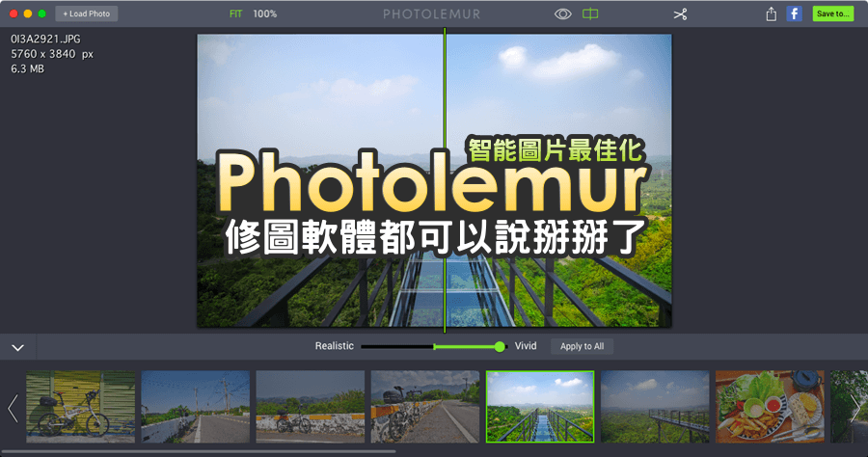Click the Realistic-Vivid slider handle
This screenshot has width=868, height=457.
pyautogui.click(x=500, y=346)
